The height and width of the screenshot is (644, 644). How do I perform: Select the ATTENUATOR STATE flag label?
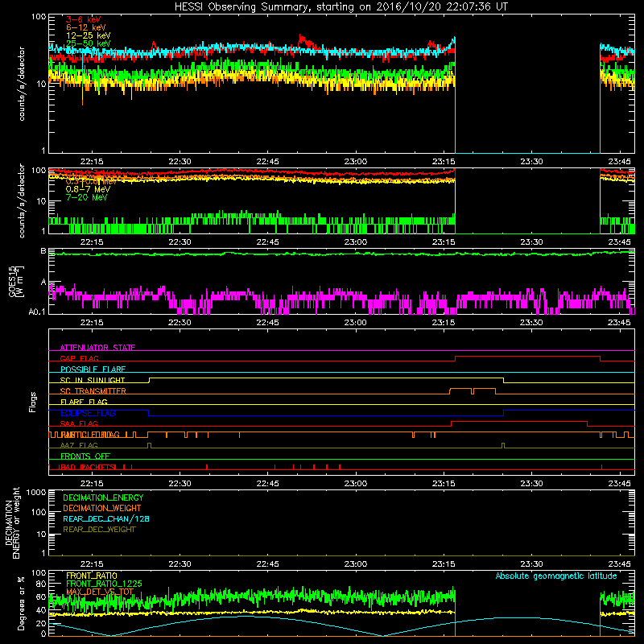pyautogui.click(x=97, y=348)
